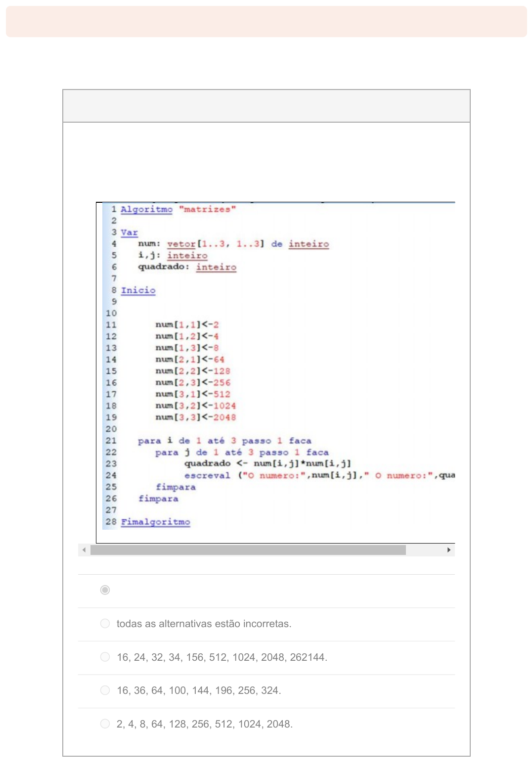Click 'Algoritmo' keyword on code line 1
532x776 pixels.
146,209
